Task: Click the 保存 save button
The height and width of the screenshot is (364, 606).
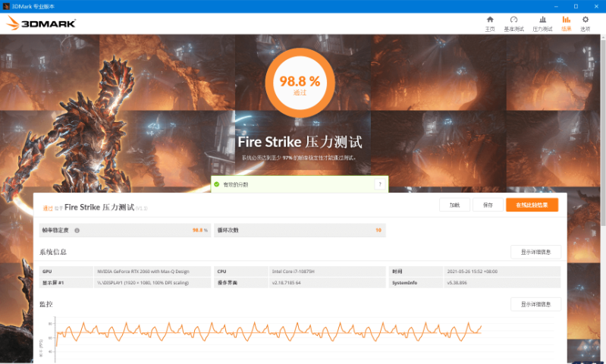Action: (x=488, y=205)
